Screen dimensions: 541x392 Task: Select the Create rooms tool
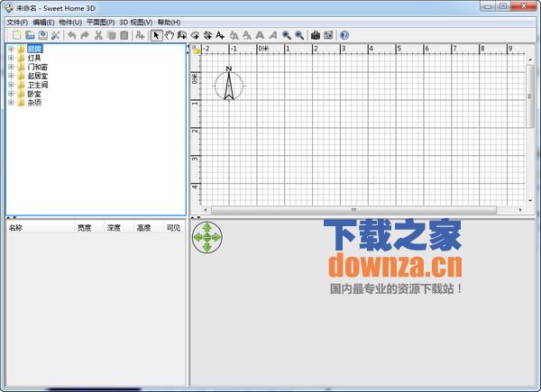[x=195, y=35]
